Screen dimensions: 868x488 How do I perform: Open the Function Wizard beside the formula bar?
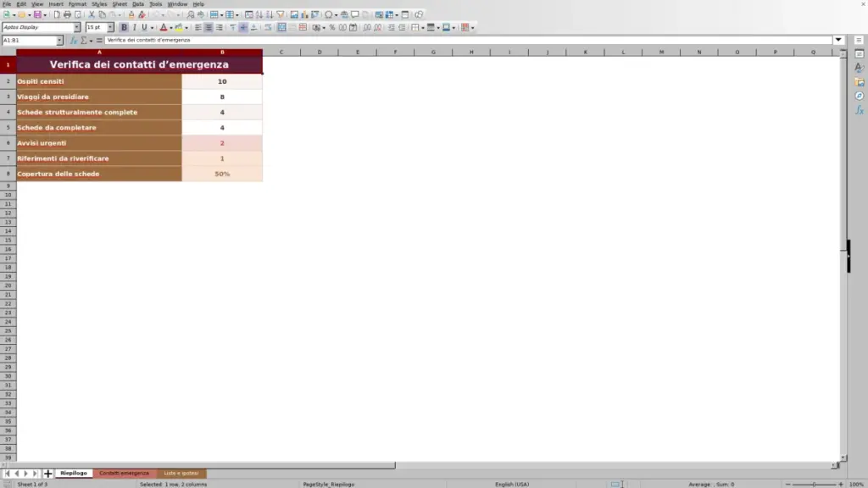(x=73, y=41)
